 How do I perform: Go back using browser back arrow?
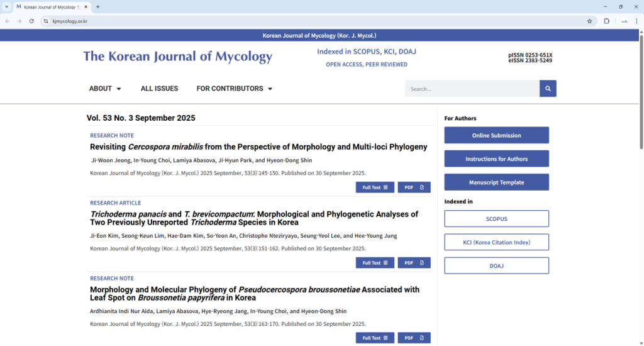click(7, 21)
